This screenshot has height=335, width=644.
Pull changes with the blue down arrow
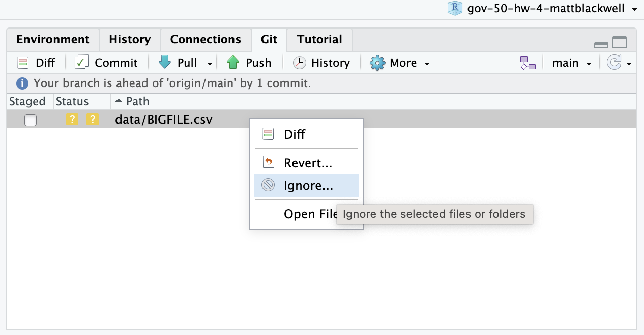tap(165, 63)
